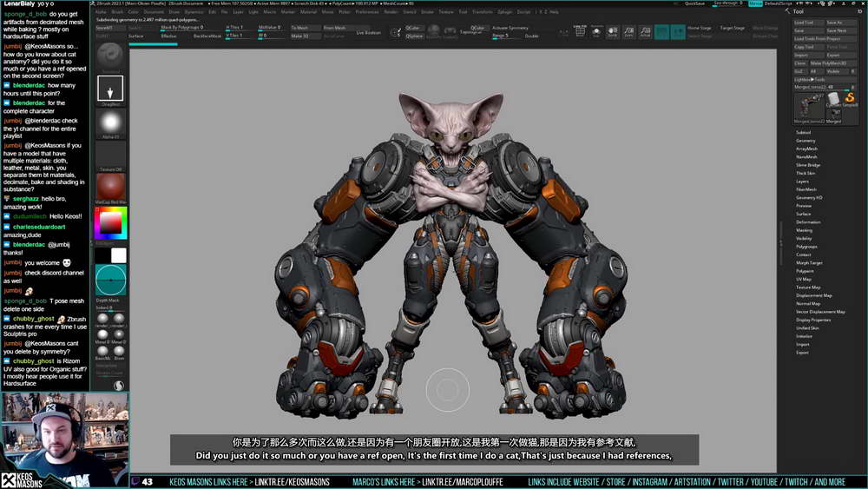The image size is (868, 489).
Task: Open the Brush menu
Action: 117,11
